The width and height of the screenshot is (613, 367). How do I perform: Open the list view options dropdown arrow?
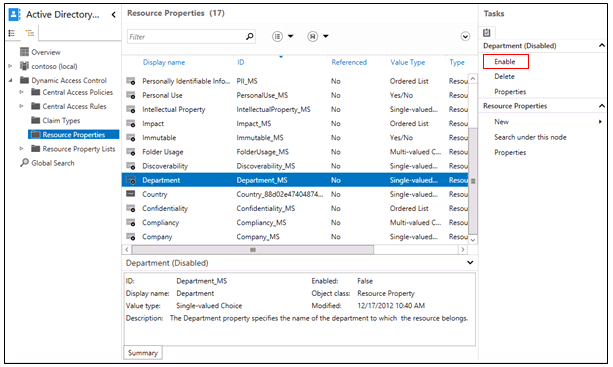[x=290, y=36]
